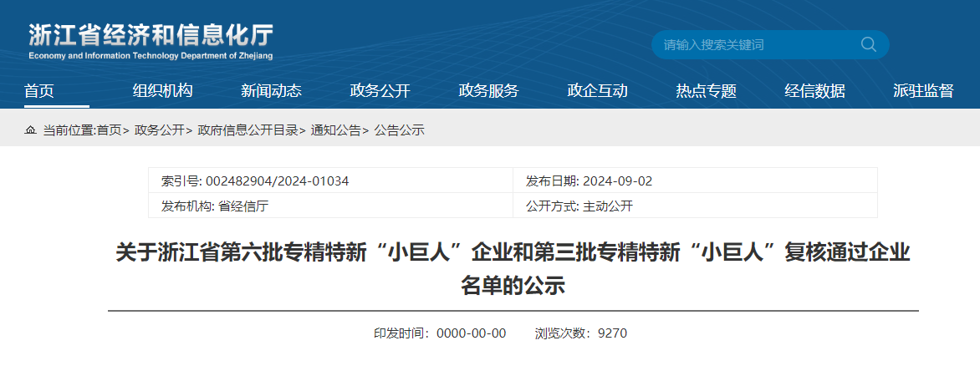Select the 政务公开 navigation item

(x=380, y=91)
